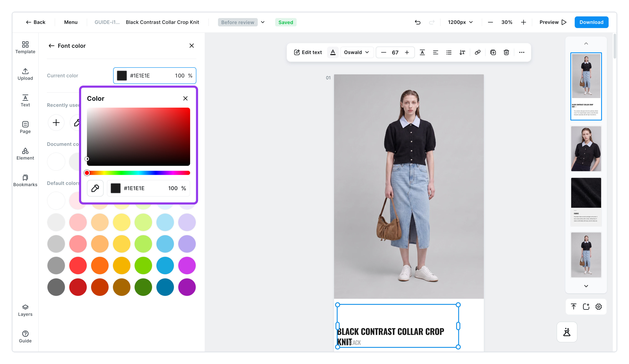Close the Color popup with X
The width and height of the screenshot is (629, 364).
pyautogui.click(x=185, y=98)
